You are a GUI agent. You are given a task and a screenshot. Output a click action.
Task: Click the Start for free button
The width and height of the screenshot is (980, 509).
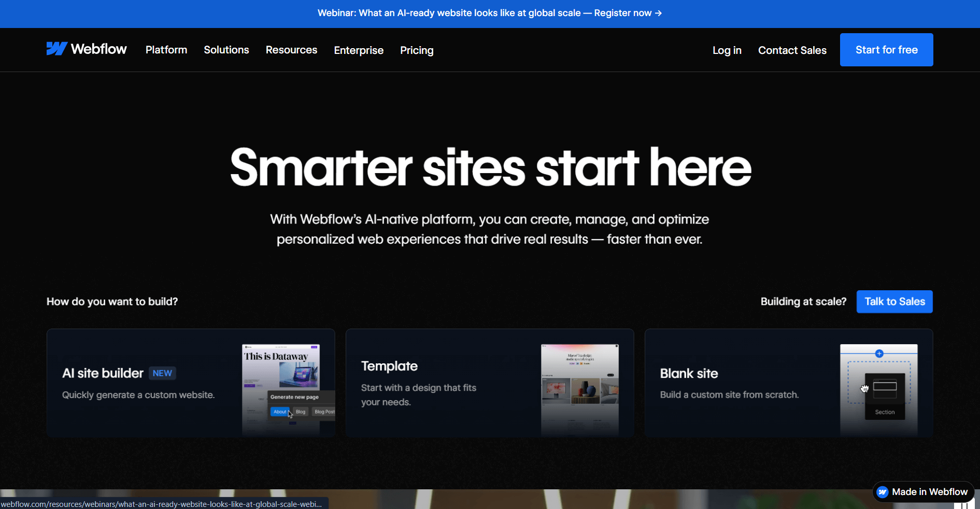(887, 50)
